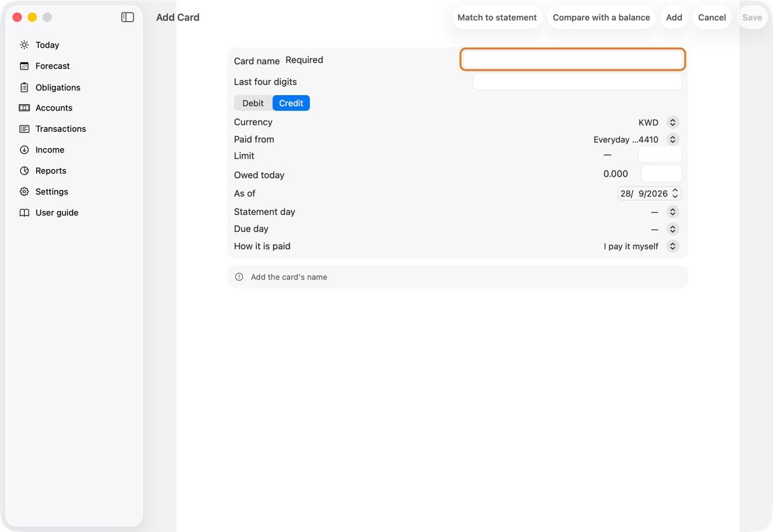This screenshot has width=773, height=532.
Task: Click Match to statement button
Action: [x=497, y=17]
